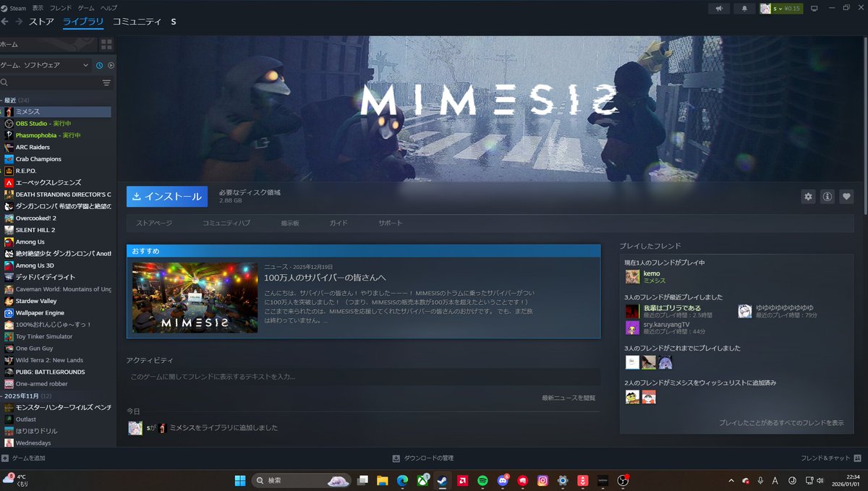Screen dimensions: 868x491
Task: Collapse the November 2025 games category
Action: coord(25,396)
